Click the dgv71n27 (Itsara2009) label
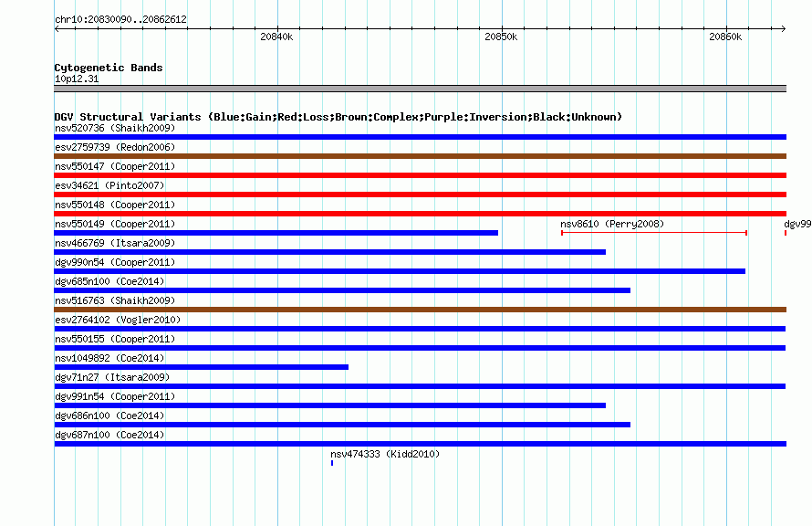812x526 pixels. tap(112, 377)
